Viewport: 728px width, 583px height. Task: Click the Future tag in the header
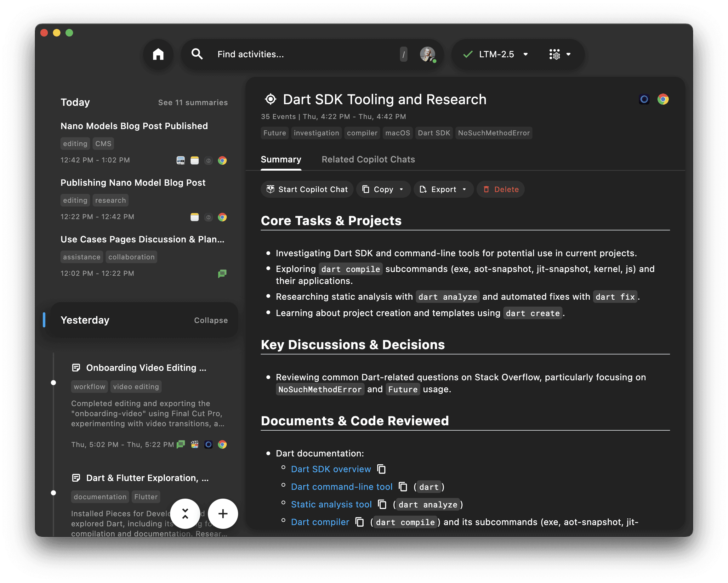[275, 133]
